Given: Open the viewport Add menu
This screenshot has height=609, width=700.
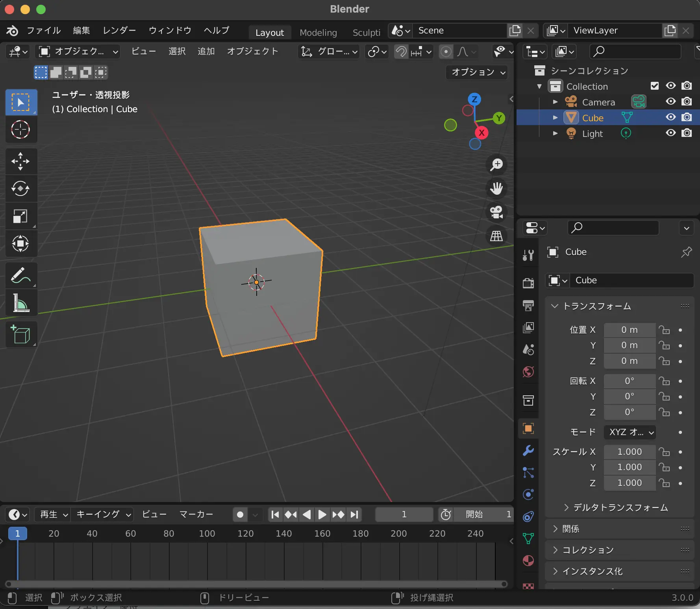Looking at the screenshot, I should [x=206, y=52].
